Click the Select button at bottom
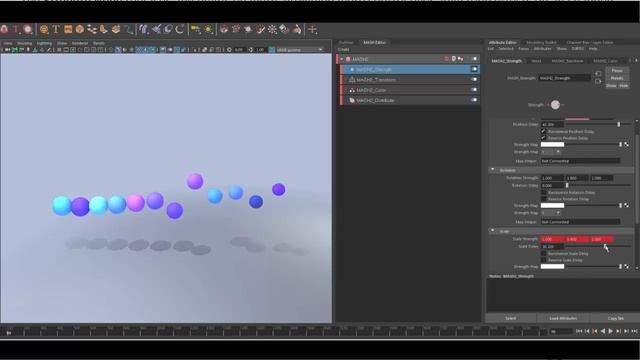 [511, 318]
